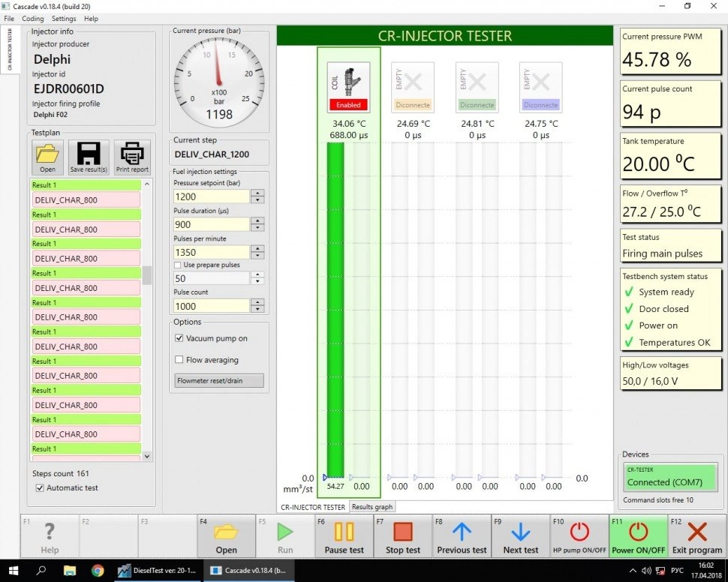The height and width of the screenshot is (582, 728).
Task: Click Pressure setpoint field 1200
Action: pos(212,196)
